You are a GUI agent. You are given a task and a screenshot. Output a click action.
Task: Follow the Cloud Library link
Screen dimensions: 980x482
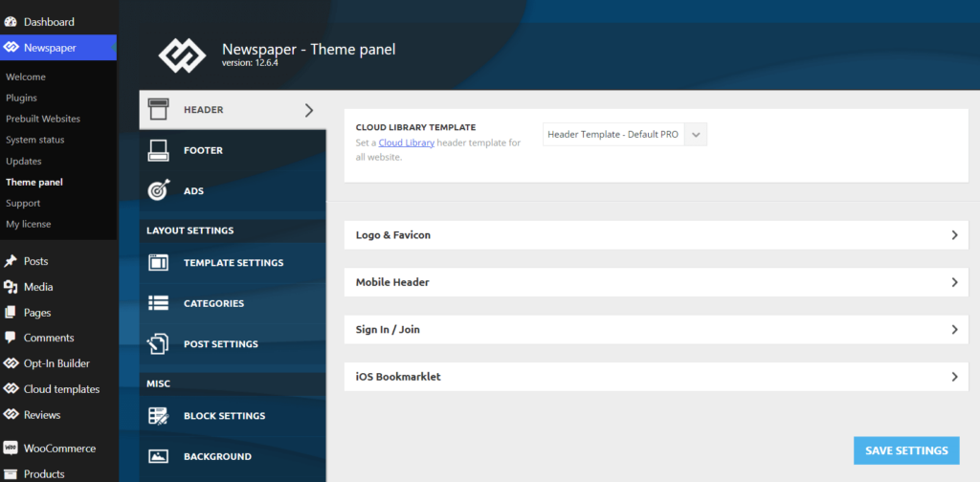406,142
